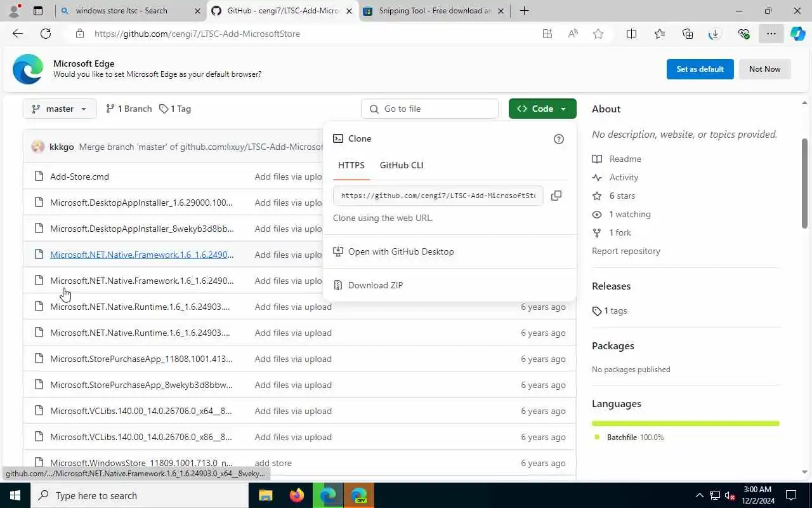Click the page vertical scrollbar thumb

point(805,184)
